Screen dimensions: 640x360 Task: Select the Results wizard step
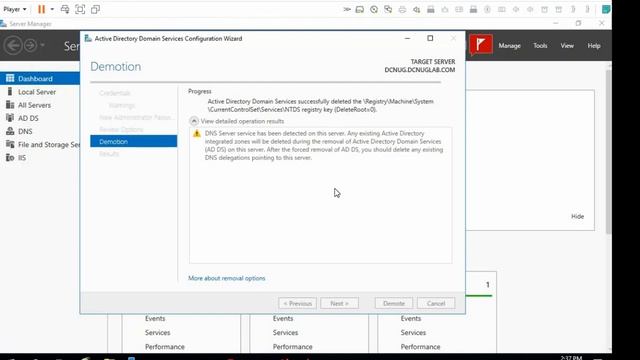pos(109,153)
